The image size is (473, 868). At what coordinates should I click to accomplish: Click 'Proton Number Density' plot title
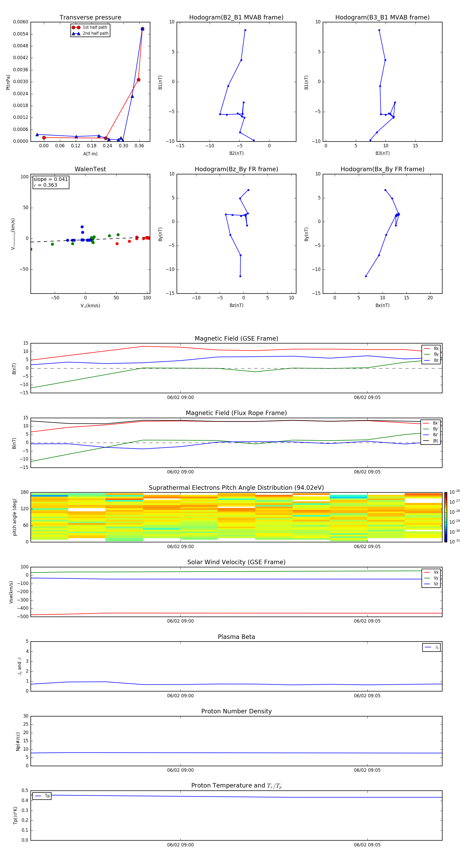236,711
